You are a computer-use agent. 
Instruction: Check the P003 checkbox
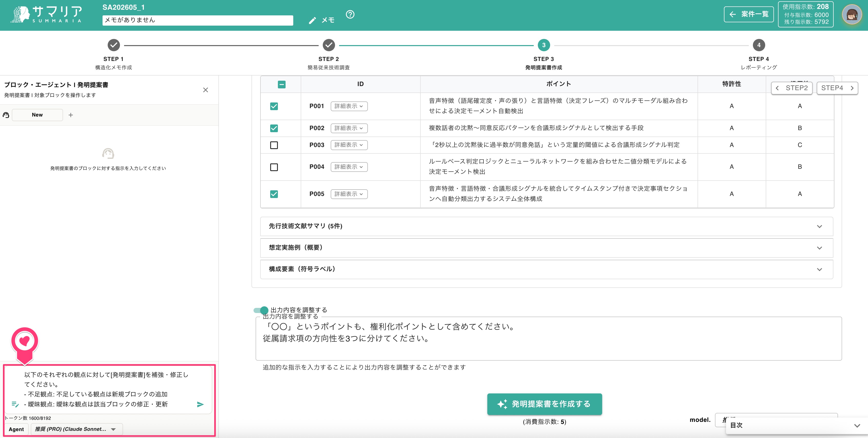point(274,145)
